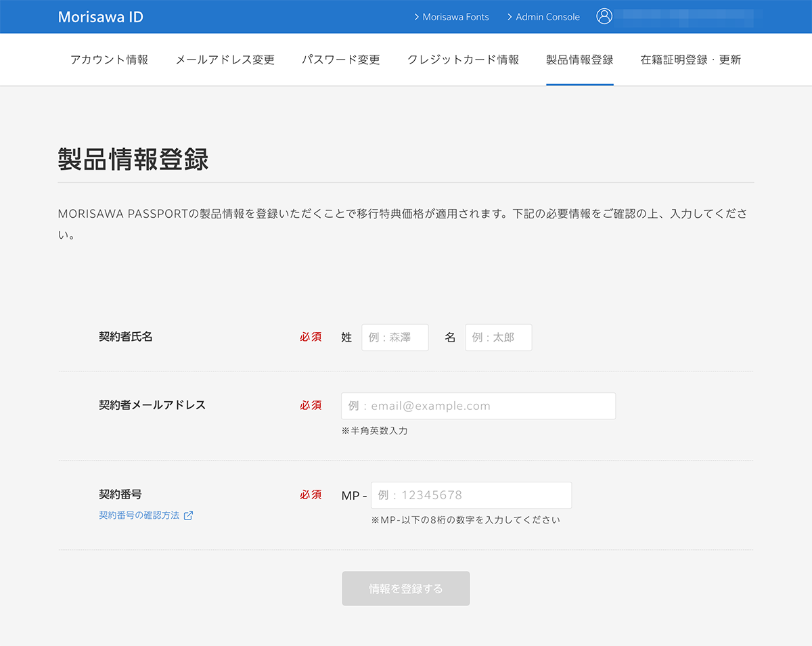Focus the MP- contract number field
The image size is (812, 646).
[x=472, y=495]
